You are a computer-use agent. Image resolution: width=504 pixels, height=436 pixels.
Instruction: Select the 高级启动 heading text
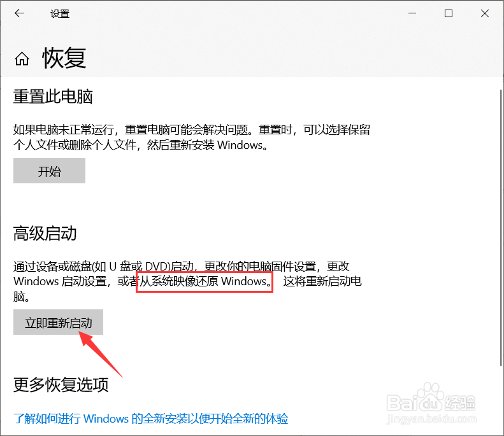(x=45, y=234)
